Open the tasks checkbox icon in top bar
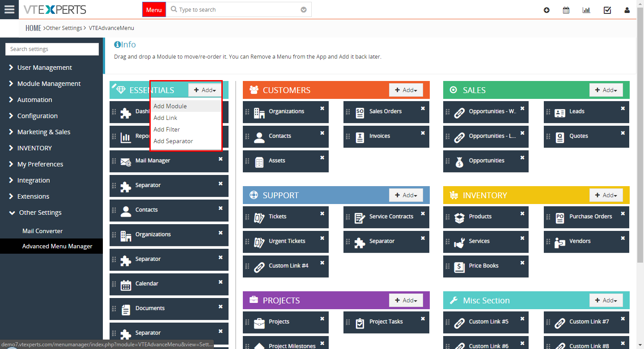Screen dimensions: 644x349 [x=607, y=10]
